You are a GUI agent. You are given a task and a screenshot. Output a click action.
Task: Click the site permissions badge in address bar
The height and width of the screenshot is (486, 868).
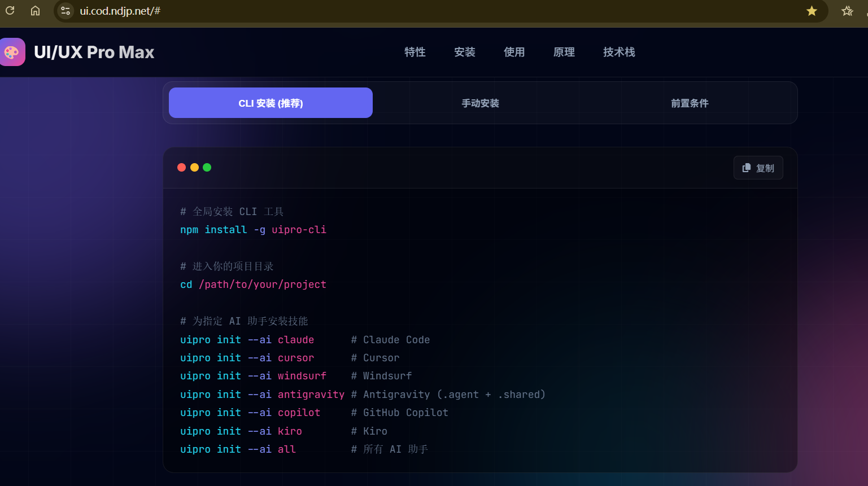65,11
